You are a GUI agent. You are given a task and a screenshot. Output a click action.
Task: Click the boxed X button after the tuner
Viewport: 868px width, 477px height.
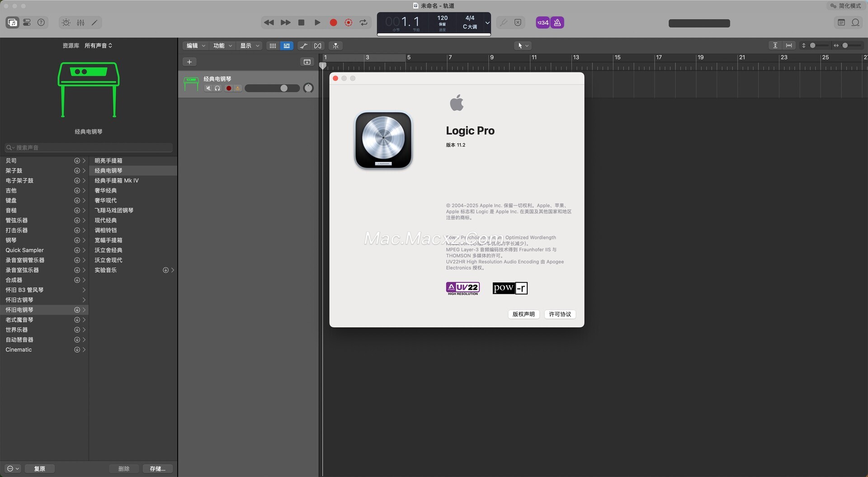[x=518, y=23]
